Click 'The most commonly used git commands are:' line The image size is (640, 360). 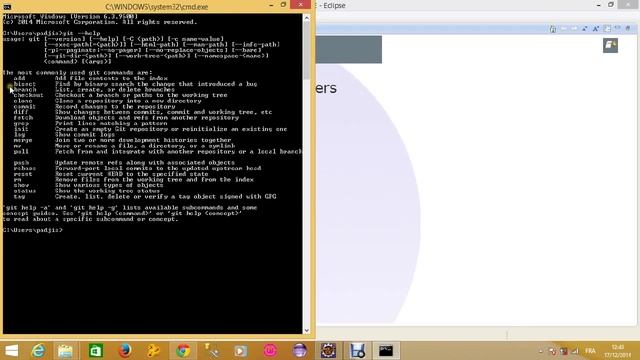[x=78, y=73]
